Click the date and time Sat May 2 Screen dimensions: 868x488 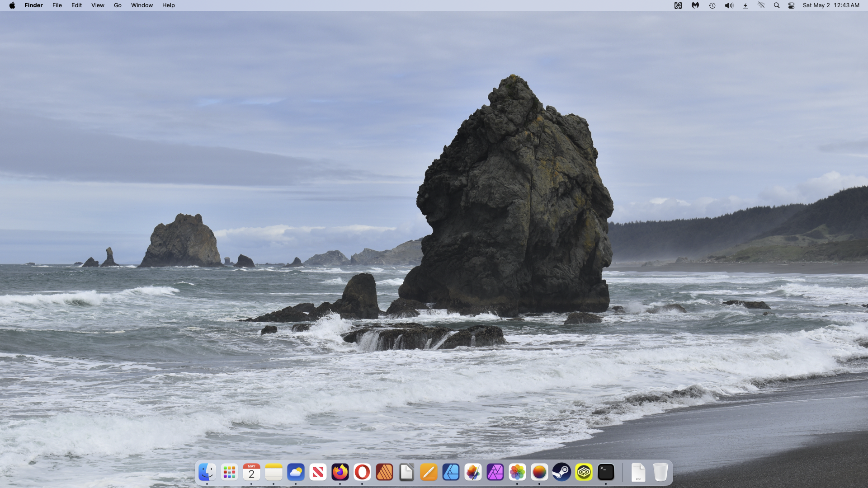(831, 5)
